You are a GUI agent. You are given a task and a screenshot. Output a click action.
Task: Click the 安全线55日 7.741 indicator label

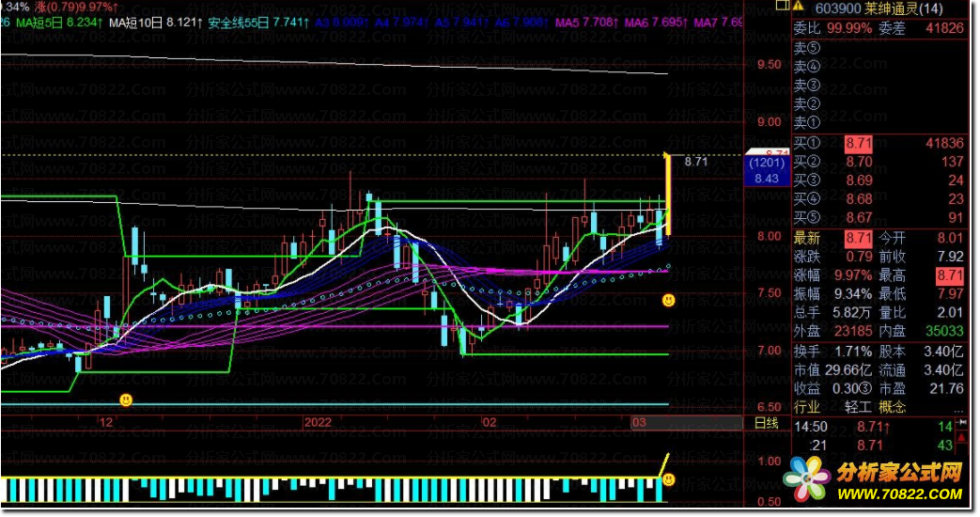(x=258, y=23)
